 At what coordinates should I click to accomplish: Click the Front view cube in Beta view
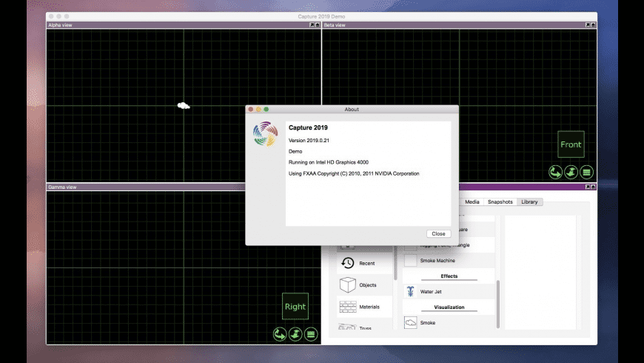(x=571, y=144)
